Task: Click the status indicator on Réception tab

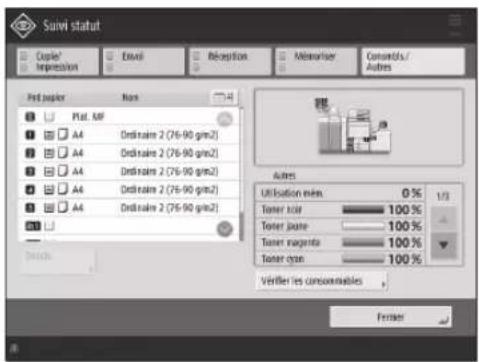Action: click(196, 62)
